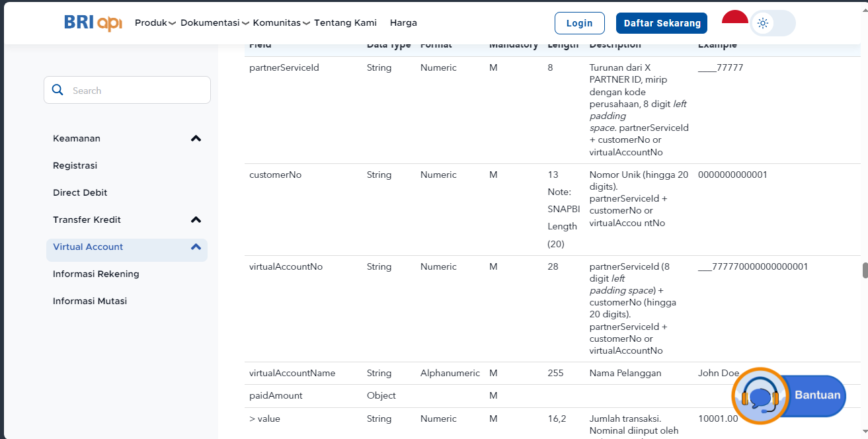The height and width of the screenshot is (439, 868).
Task: Click the example value 10001.00
Action: pyautogui.click(x=718, y=419)
